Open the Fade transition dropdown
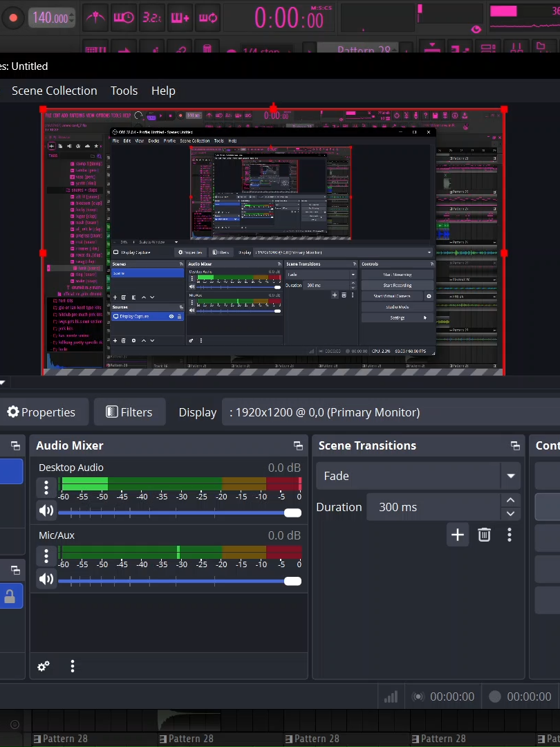Viewport: 560px width, 747px height. click(x=418, y=476)
